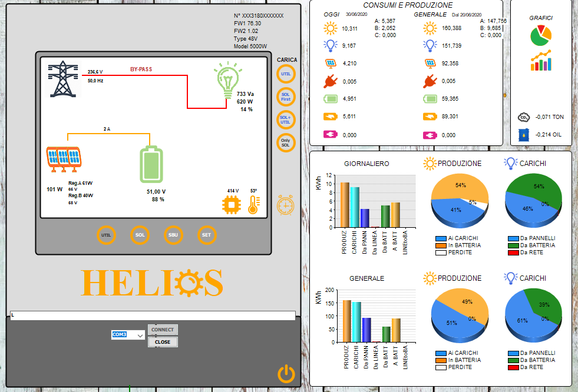Image resolution: width=578 pixels, height=392 pixels.
Task: Click the solar panel icon in OGGI column
Action: pos(331,64)
